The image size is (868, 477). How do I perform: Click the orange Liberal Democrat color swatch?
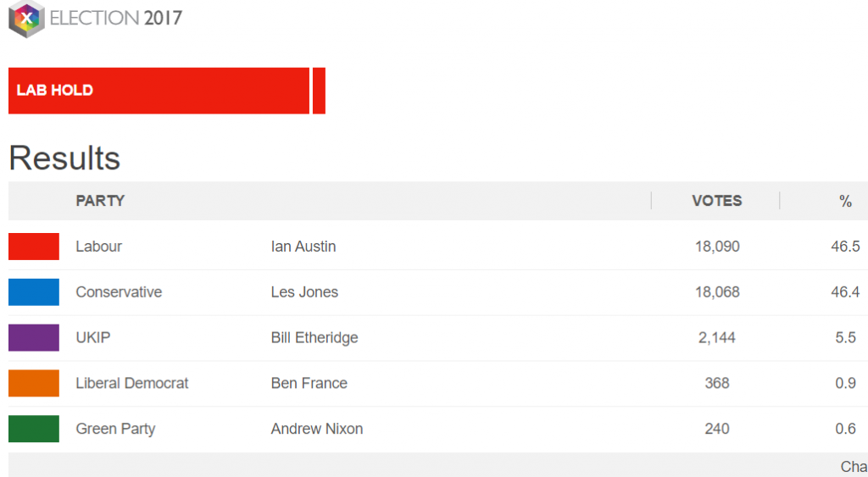(x=34, y=383)
